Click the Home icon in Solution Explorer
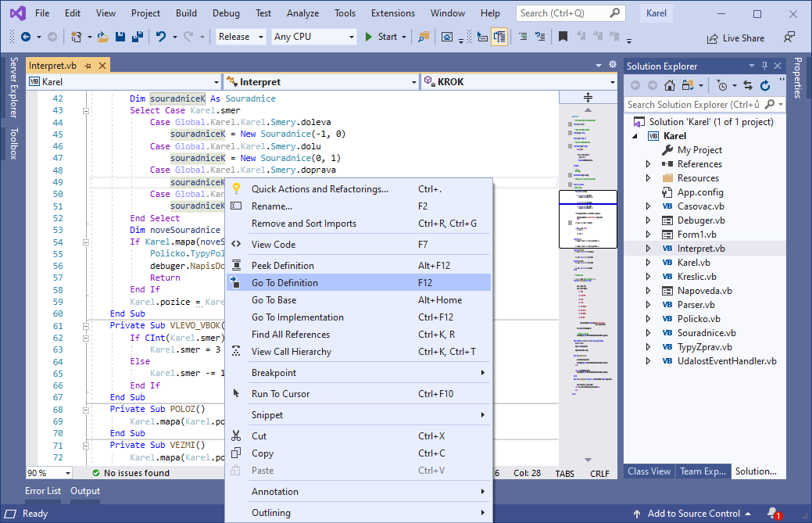Image resolution: width=812 pixels, height=523 pixels. tap(670, 85)
